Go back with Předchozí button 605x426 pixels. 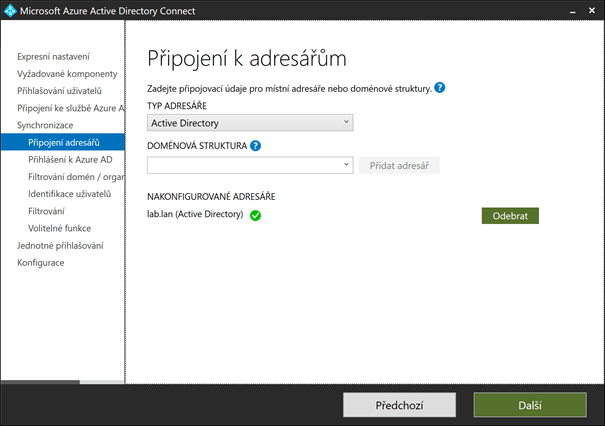(398, 405)
